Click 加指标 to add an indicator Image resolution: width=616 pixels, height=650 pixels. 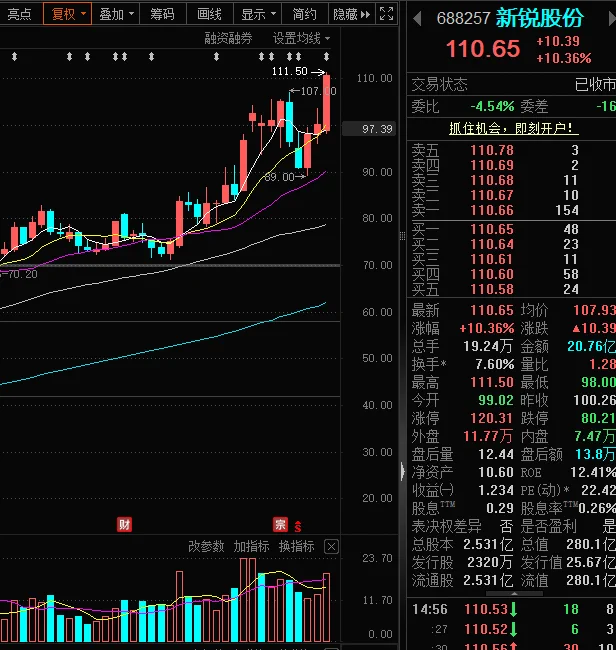pyautogui.click(x=251, y=546)
